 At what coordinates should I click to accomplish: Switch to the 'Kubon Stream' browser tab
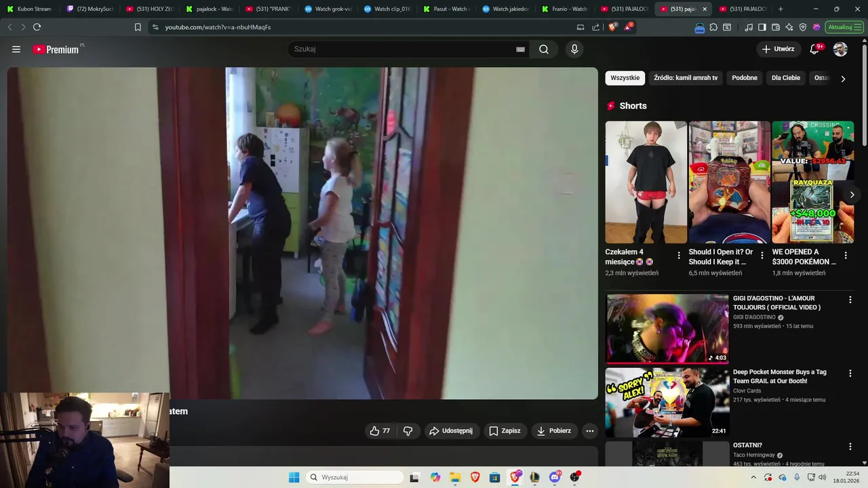(30, 9)
